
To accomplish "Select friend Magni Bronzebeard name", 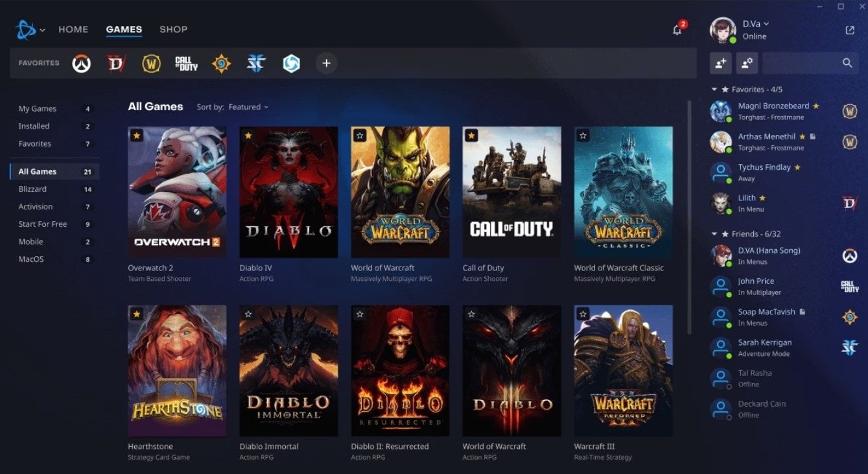I will (x=773, y=106).
